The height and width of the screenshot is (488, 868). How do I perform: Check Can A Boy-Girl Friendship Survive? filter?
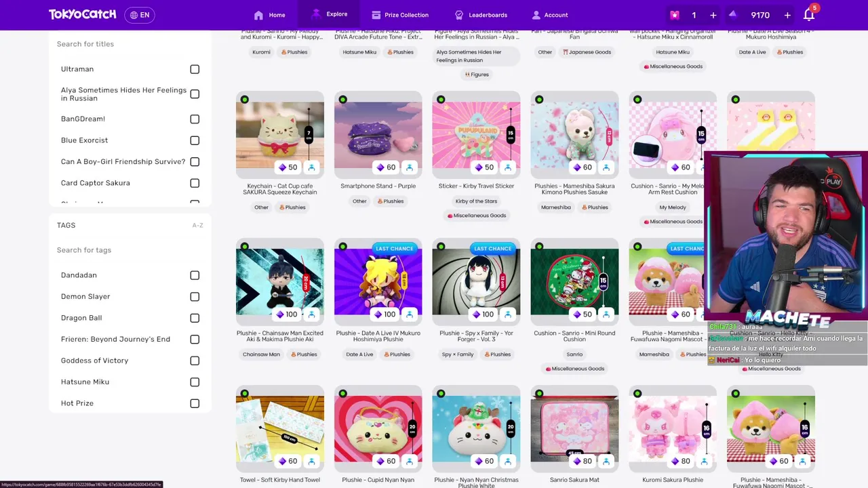[x=195, y=162]
